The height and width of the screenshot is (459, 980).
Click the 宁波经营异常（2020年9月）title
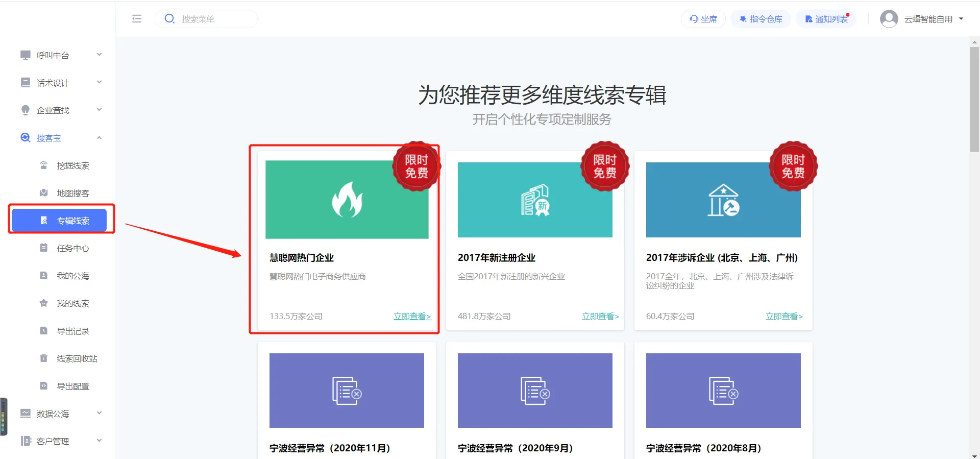(516, 448)
